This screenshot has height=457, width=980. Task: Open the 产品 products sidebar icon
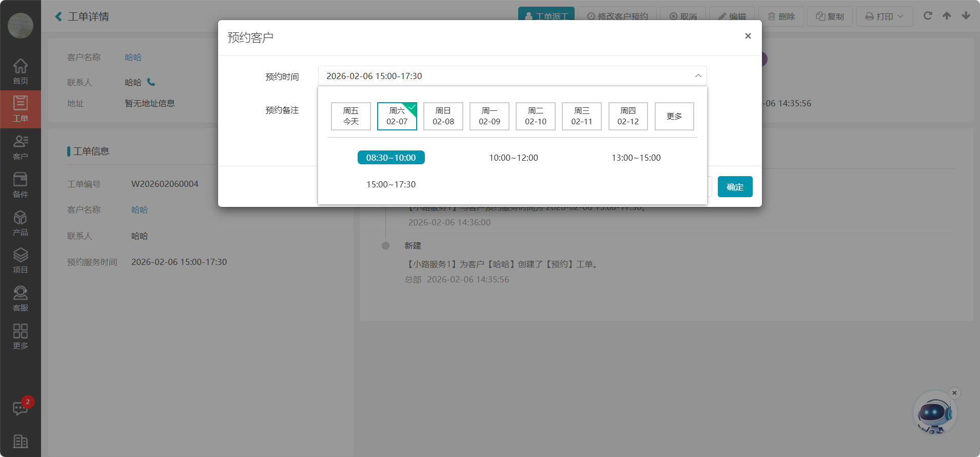pyautogui.click(x=21, y=223)
